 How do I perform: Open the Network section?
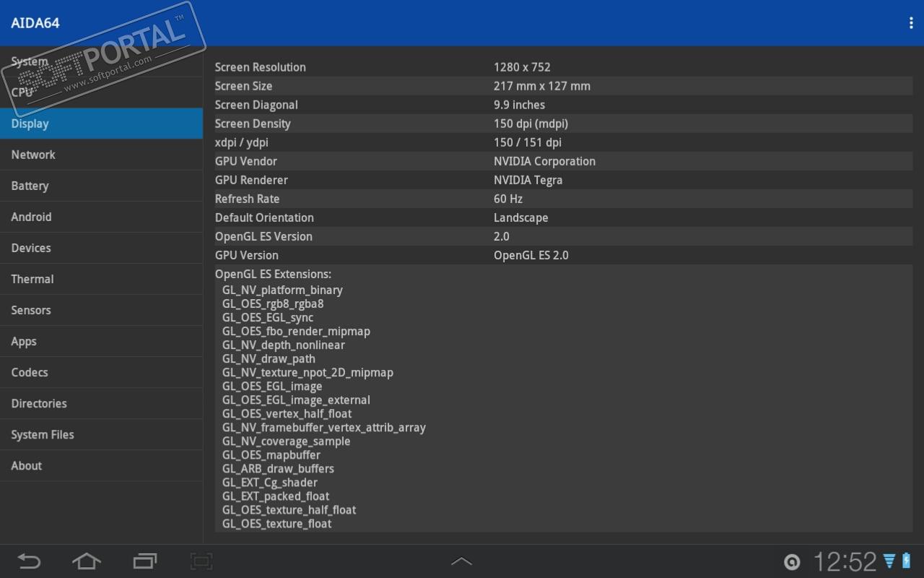click(x=101, y=155)
